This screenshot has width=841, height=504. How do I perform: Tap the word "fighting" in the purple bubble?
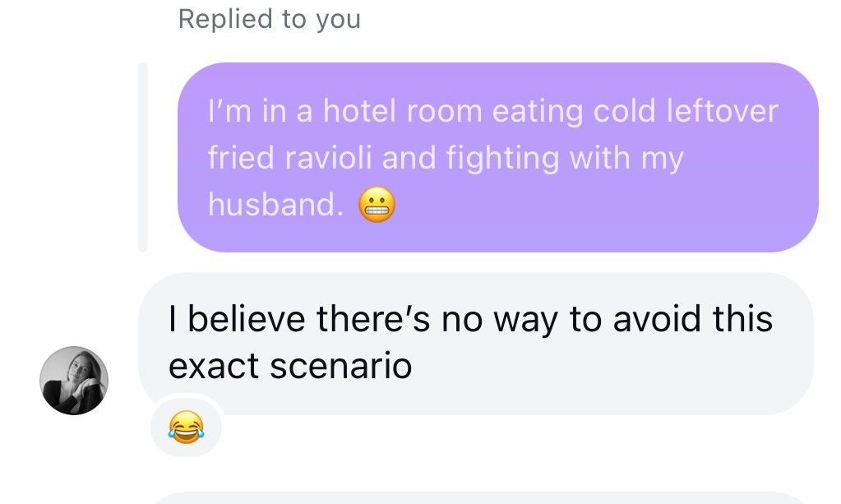point(502,160)
